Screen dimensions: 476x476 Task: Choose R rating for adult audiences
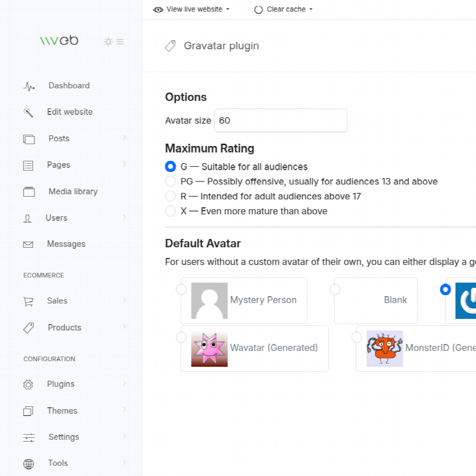[171, 196]
